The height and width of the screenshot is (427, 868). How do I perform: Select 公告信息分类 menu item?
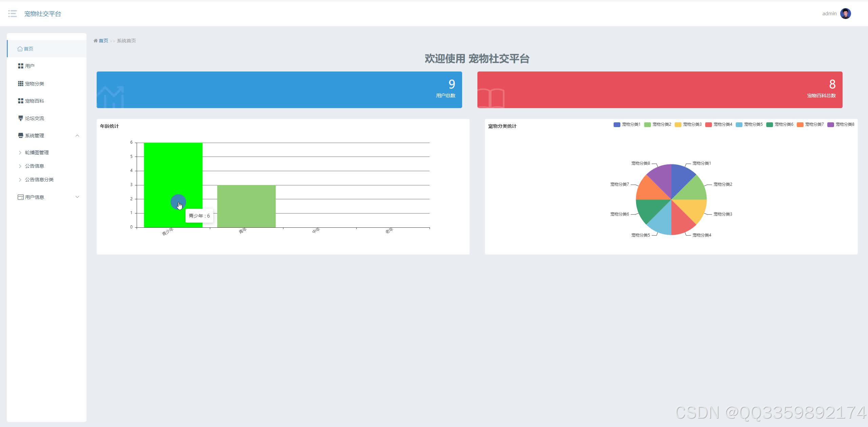pyautogui.click(x=39, y=180)
